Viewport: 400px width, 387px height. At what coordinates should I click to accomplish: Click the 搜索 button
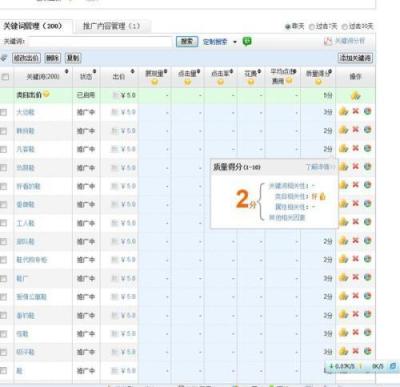coord(187,41)
